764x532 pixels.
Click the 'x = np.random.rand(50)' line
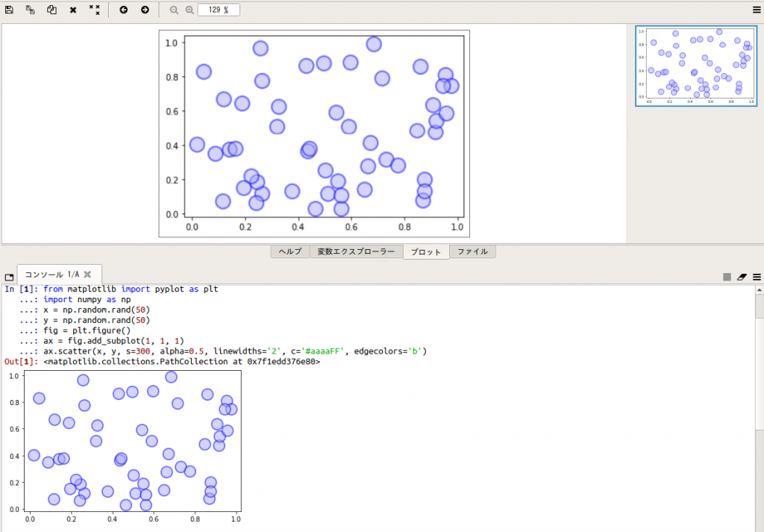(x=96, y=310)
